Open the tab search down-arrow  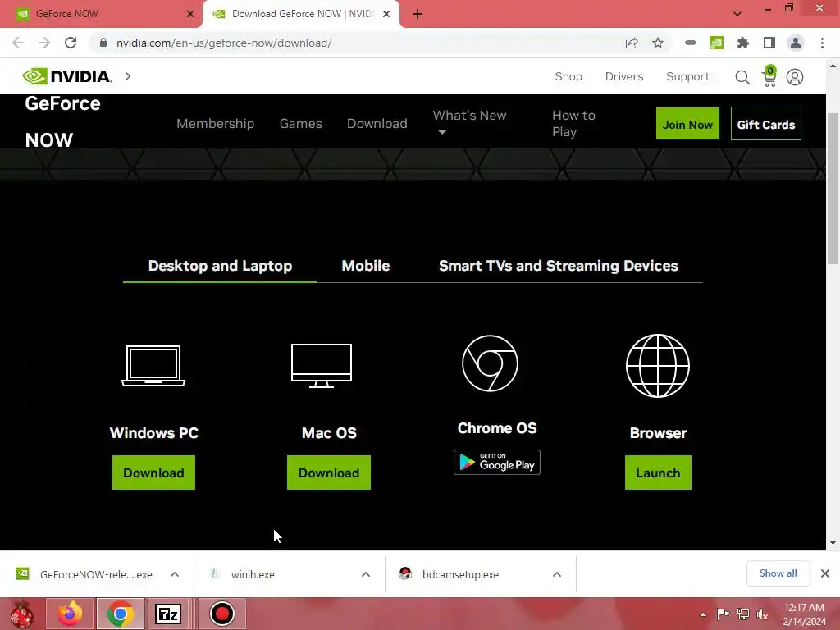click(737, 14)
